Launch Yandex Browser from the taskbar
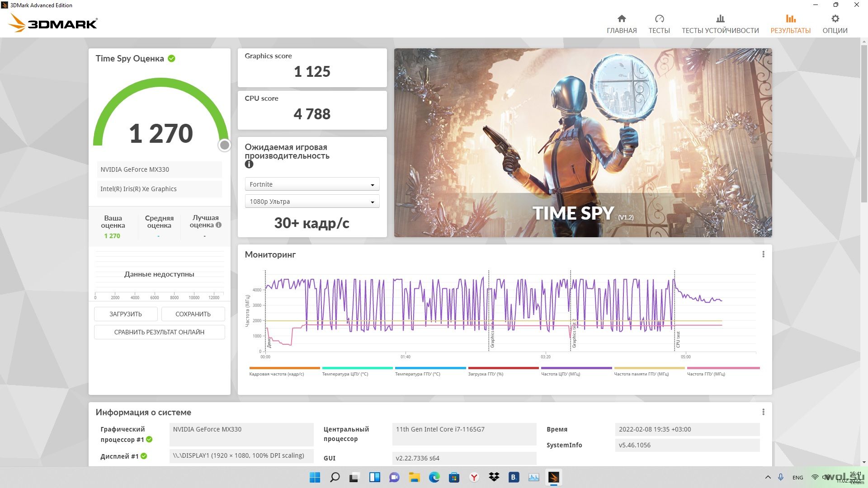868x488 pixels. click(x=474, y=477)
